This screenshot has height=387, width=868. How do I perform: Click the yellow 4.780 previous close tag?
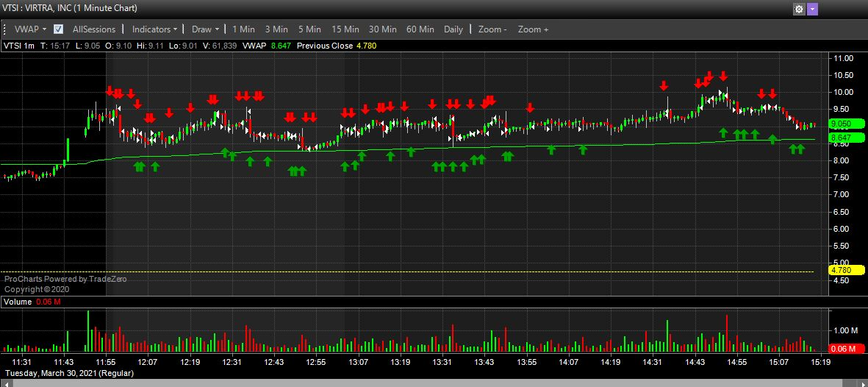click(840, 270)
